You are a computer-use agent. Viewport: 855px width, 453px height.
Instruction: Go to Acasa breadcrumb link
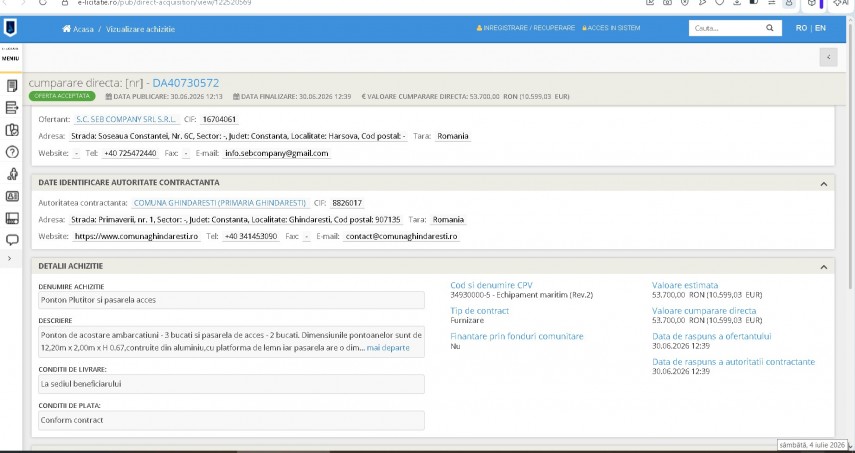[83, 29]
